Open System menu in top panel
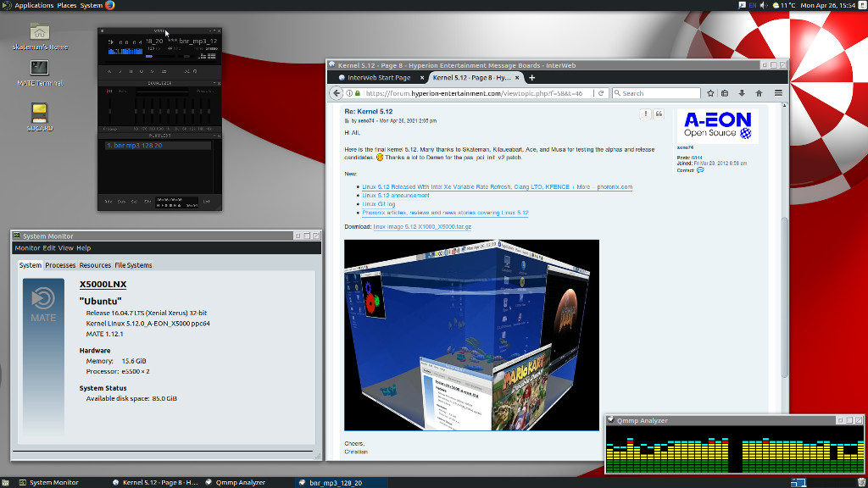The image size is (868, 488). [91, 5]
